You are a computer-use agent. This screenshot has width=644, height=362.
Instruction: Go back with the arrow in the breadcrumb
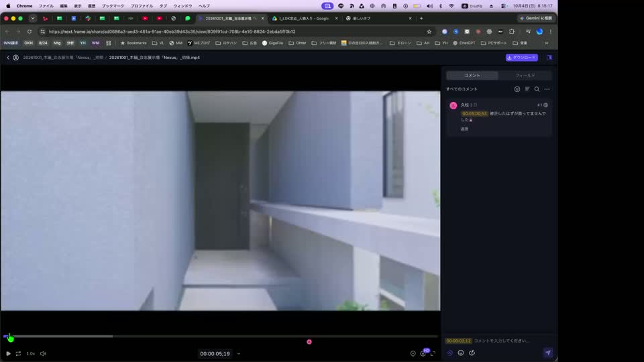point(8,58)
